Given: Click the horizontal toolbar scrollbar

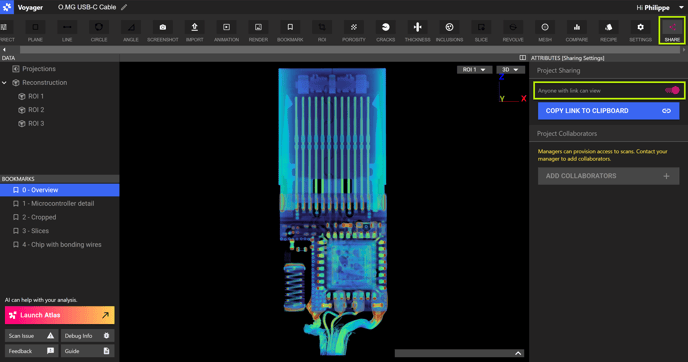Looking at the screenshot, I should 350,50.
